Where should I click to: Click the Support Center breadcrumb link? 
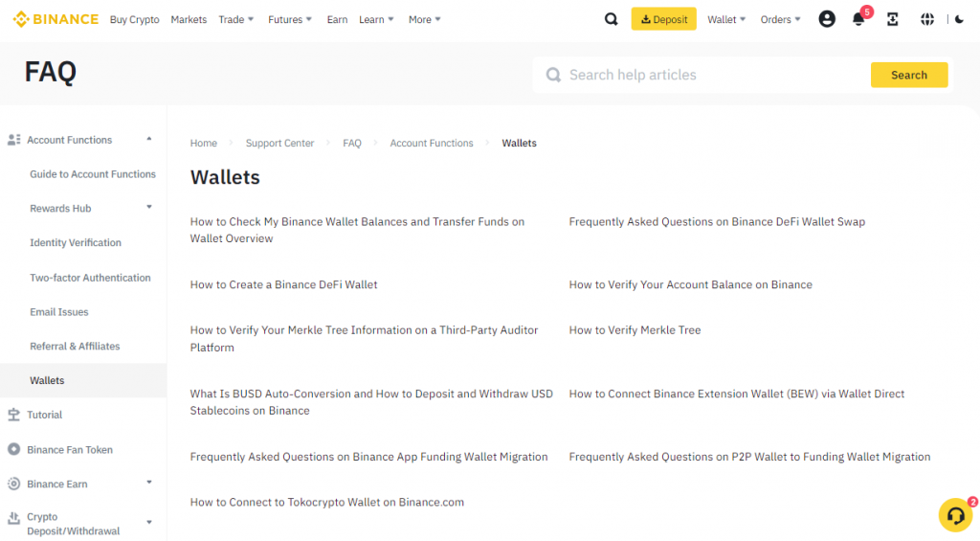(x=279, y=144)
